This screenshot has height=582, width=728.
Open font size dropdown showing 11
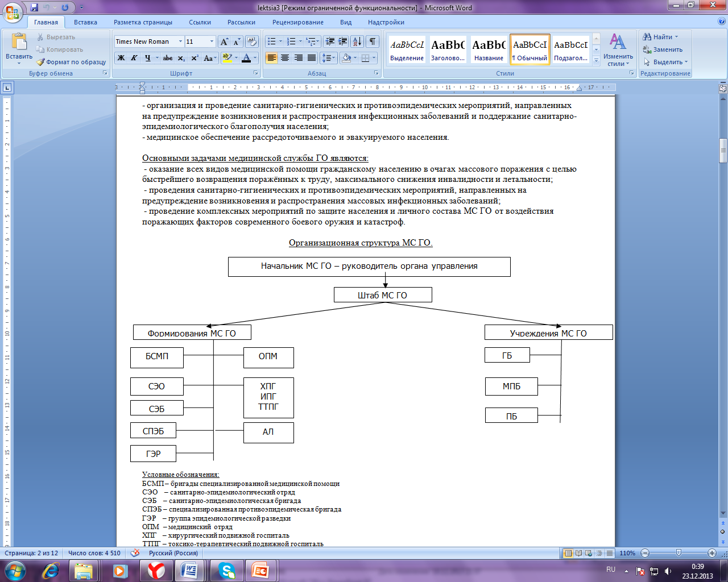point(212,41)
